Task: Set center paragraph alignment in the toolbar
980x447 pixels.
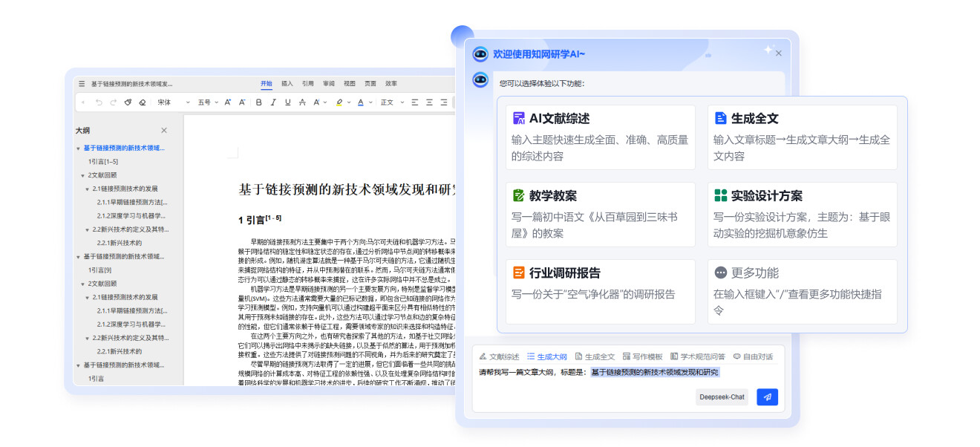Action: [x=429, y=102]
